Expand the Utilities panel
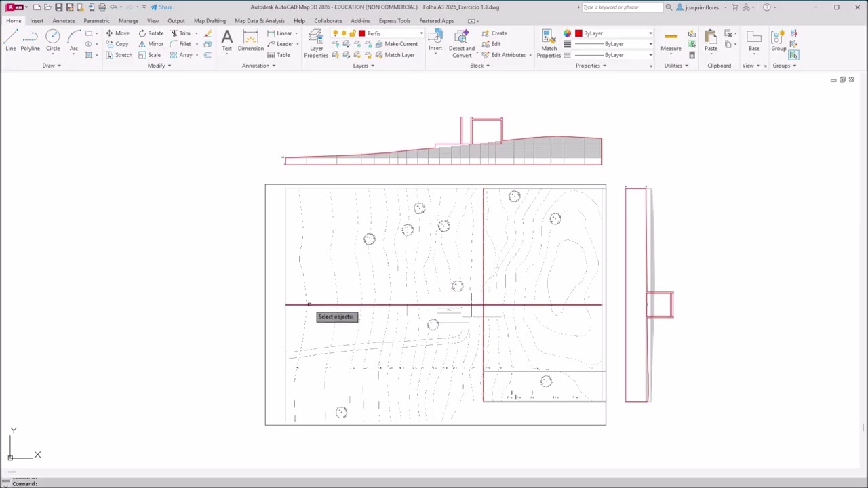The height and width of the screenshot is (488, 868). (676, 66)
